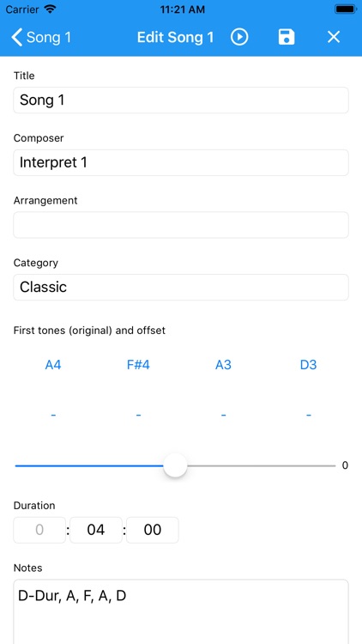Tap the play icon in header
This screenshot has width=362, height=644.
(239, 38)
